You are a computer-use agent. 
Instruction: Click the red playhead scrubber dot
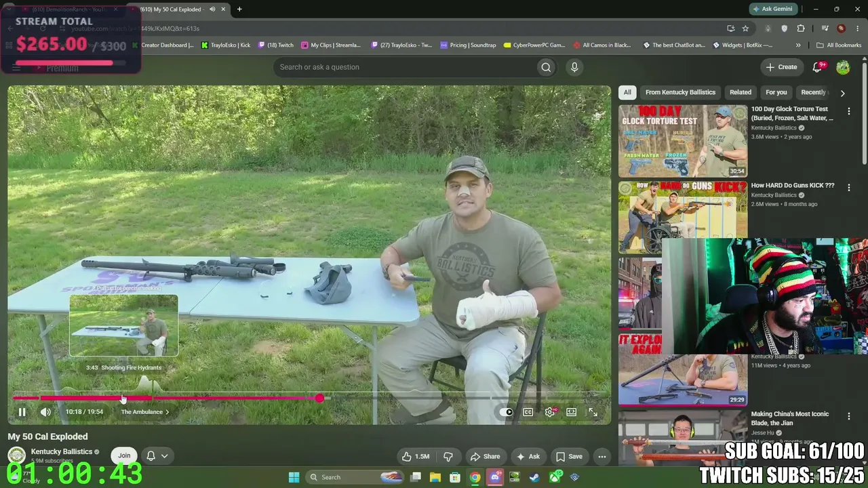click(x=319, y=398)
